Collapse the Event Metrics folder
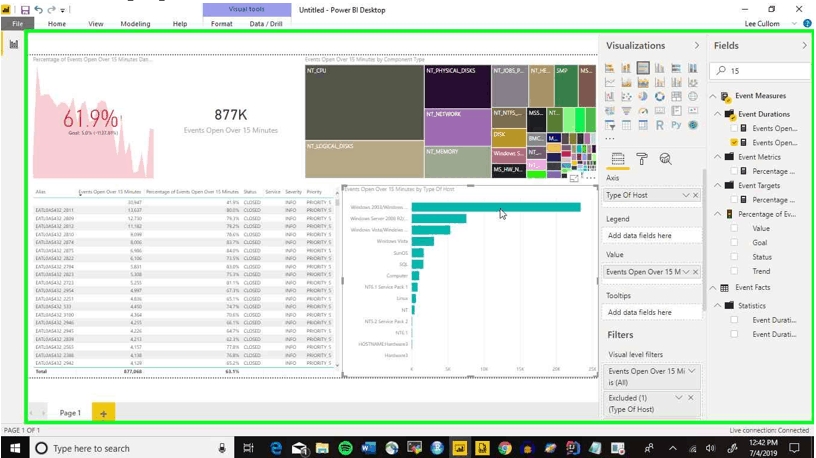This screenshot has width=816, height=458. pyautogui.click(x=718, y=157)
